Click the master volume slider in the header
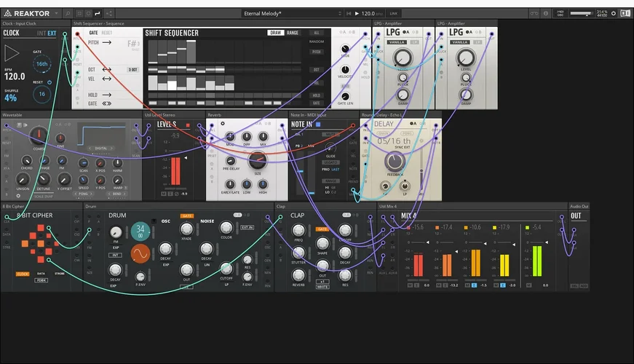This screenshot has width=634, height=364. click(582, 13)
